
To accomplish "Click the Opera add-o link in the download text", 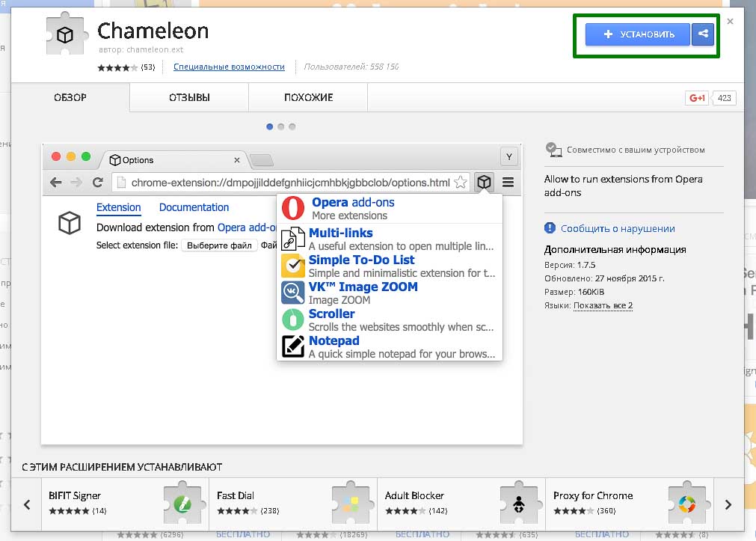I will coord(246,227).
